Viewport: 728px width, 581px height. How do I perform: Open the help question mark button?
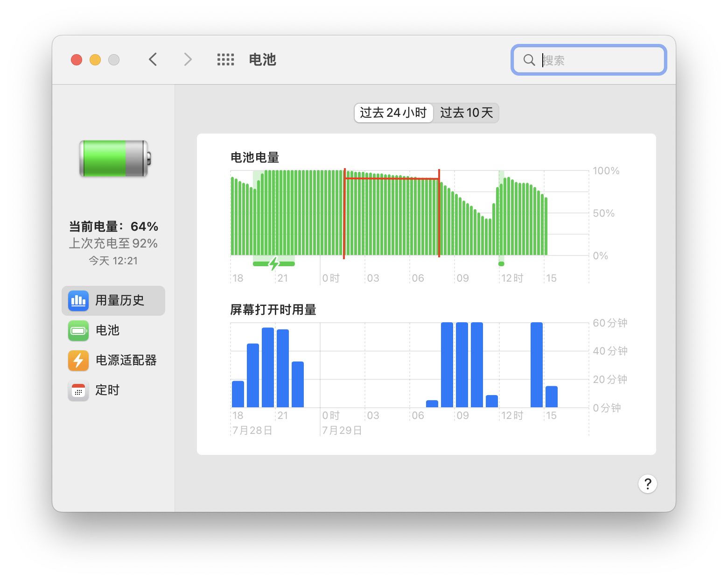click(647, 484)
